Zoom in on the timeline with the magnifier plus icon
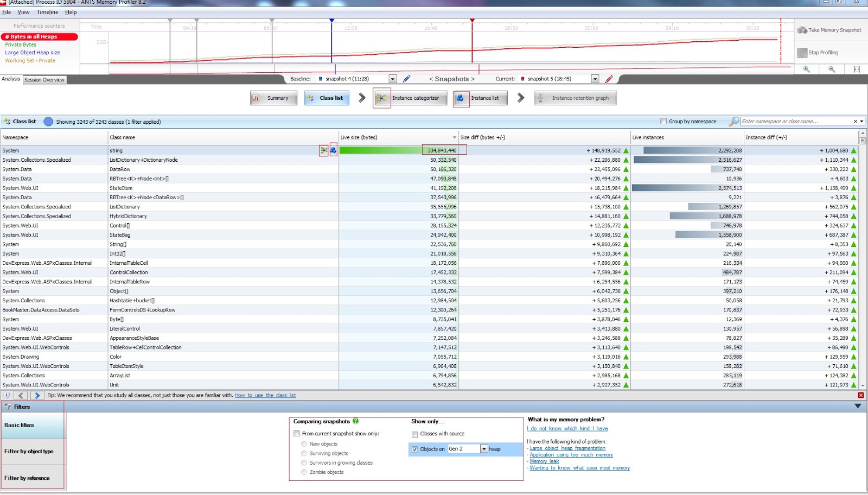The image size is (868, 495). pyautogui.click(x=807, y=69)
